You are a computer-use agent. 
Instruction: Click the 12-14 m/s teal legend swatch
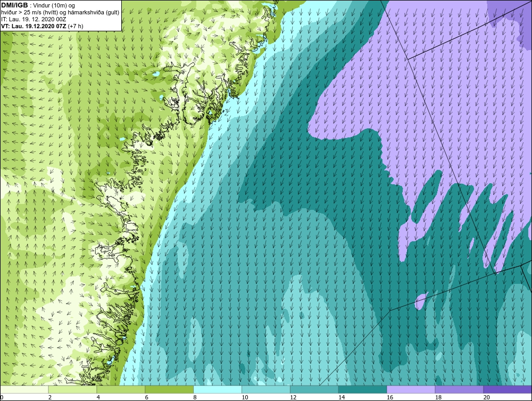(314, 389)
